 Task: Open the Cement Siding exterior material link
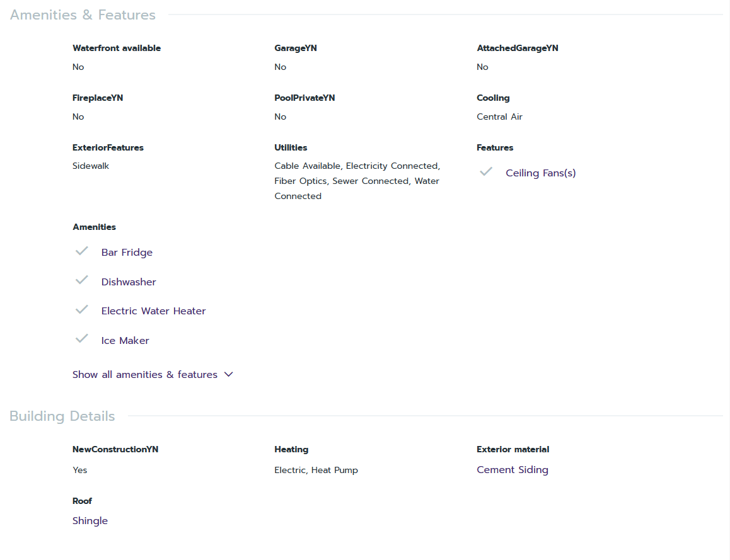point(512,469)
